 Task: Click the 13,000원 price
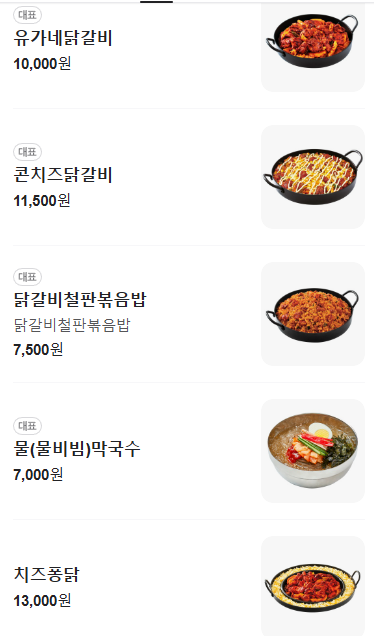42,600
